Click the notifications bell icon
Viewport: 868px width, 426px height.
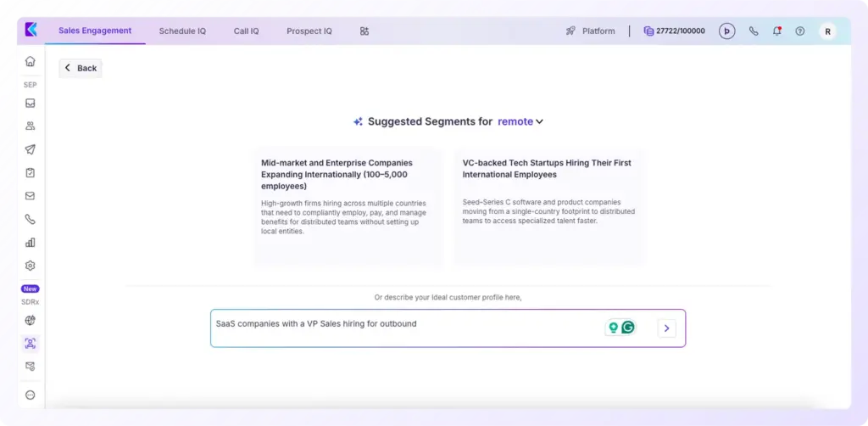point(776,31)
